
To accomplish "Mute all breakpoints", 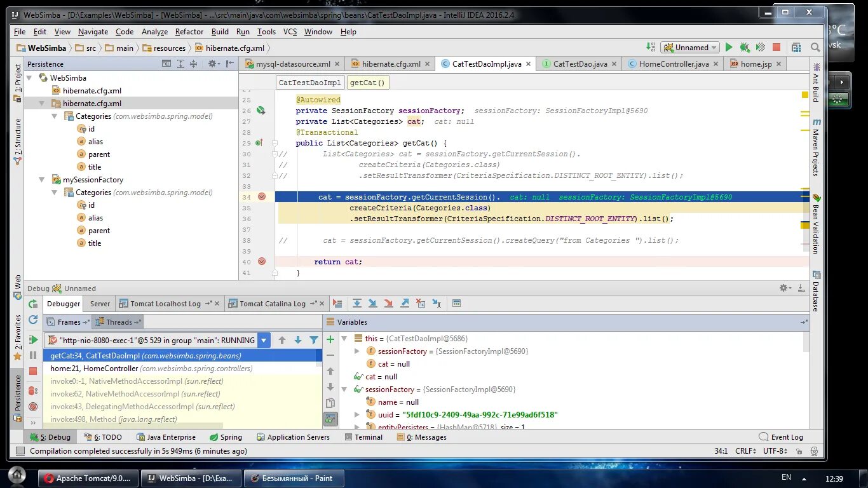I will tap(33, 405).
